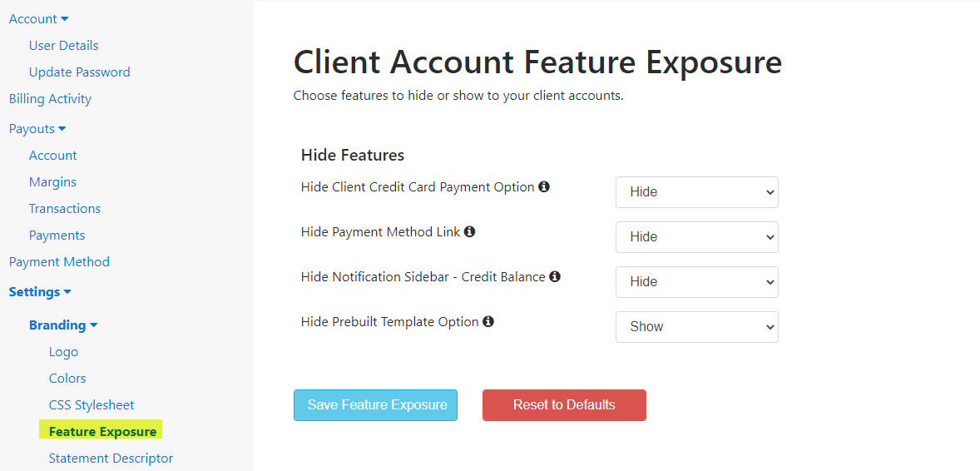Click info icon next to Prebuilt Template Option
This screenshot has height=471, width=980.
pos(488,321)
